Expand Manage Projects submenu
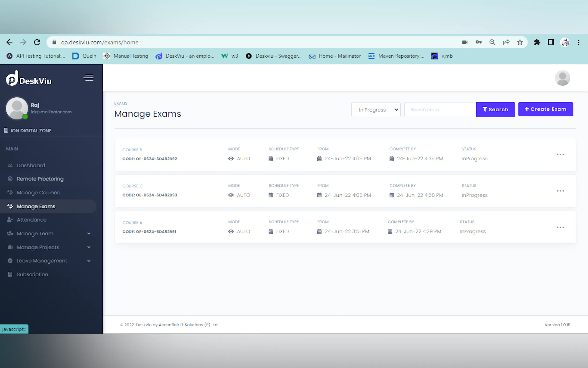Image resolution: width=588 pixels, height=368 pixels. [x=89, y=247]
